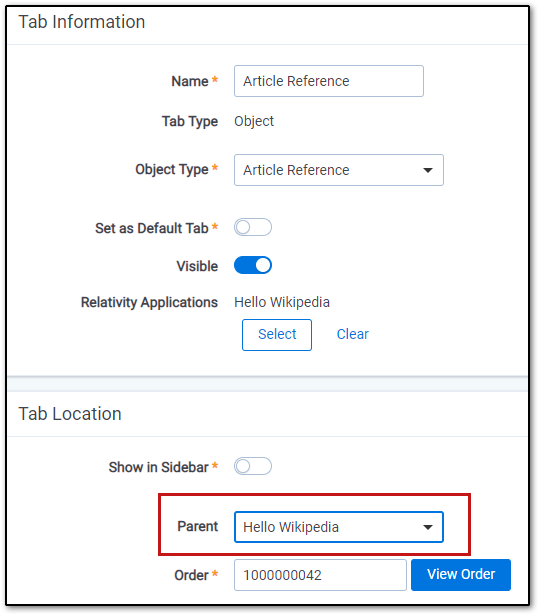
Task: Open the Object Type dropdown arrow
Action: pyautogui.click(x=428, y=170)
